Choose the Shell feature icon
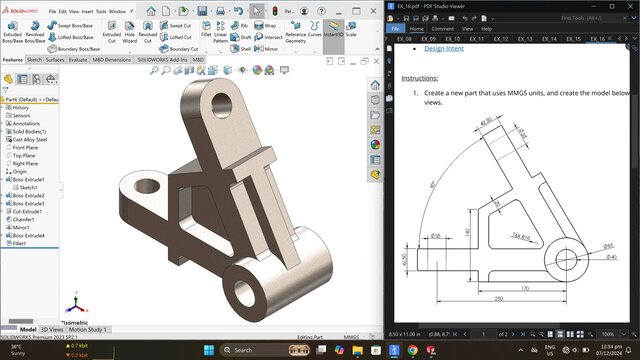The width and height of the screenshot is (640, 360). pyautogui.click(x=240, y=49)
